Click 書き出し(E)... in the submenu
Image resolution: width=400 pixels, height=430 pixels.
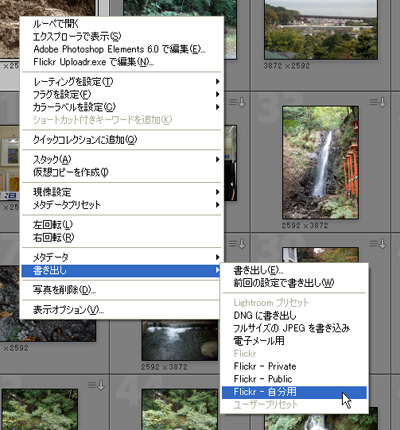[294, 270]
